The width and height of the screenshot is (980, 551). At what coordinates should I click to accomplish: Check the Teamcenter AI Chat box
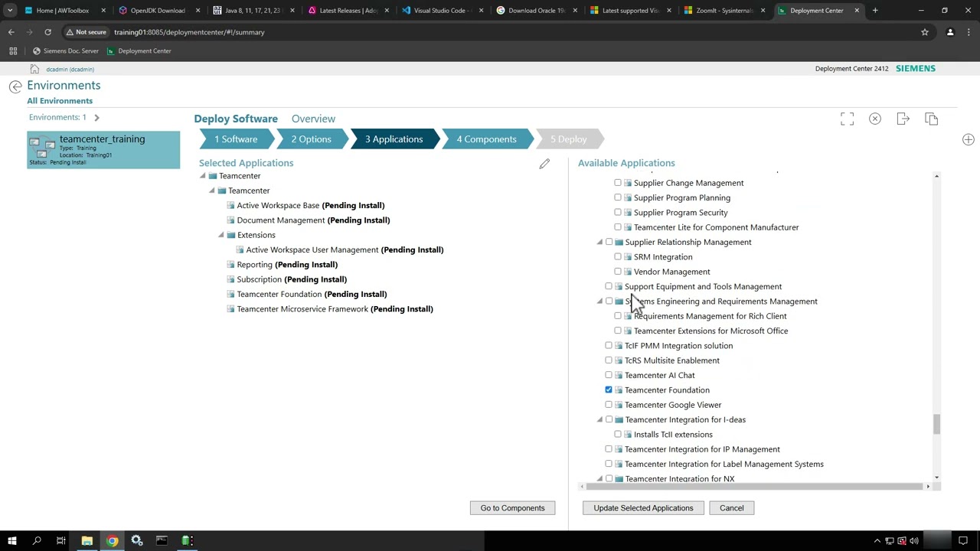[609, 375]
